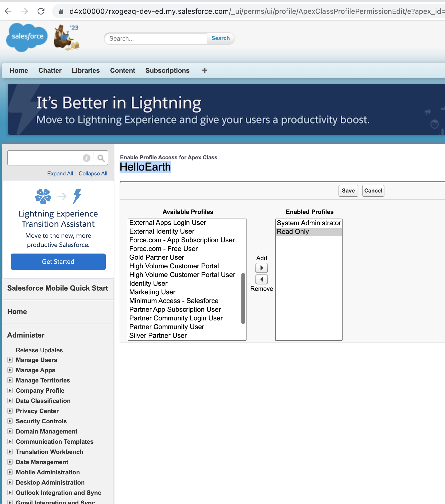Select Force.com - App Subscription User
Screen dimensions: 445x504
click(184, 240)
